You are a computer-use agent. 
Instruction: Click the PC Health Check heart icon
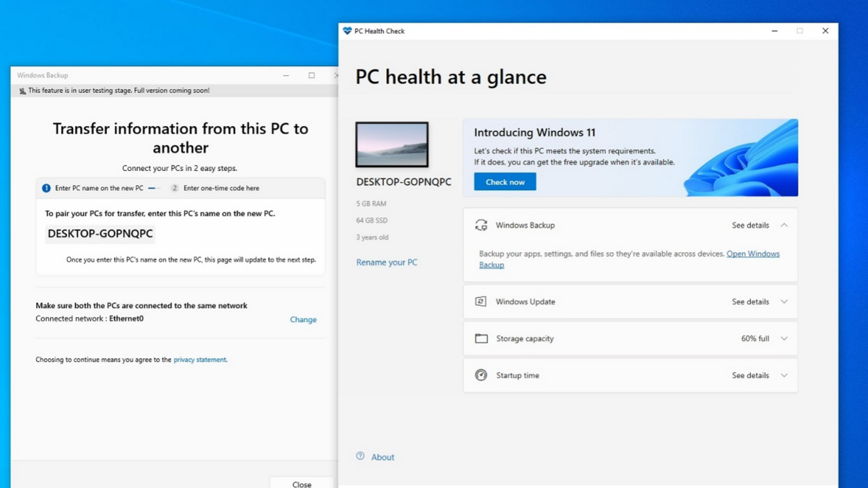pos(347,31)
